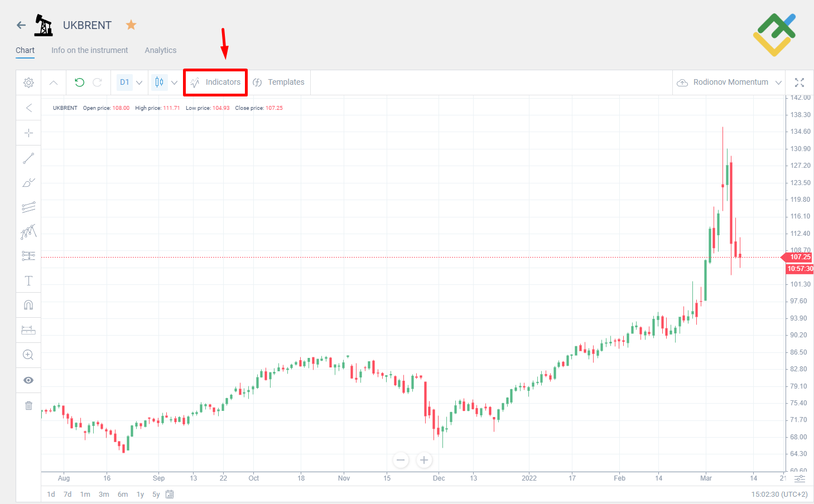Switch to the Analytics tab

160,50
